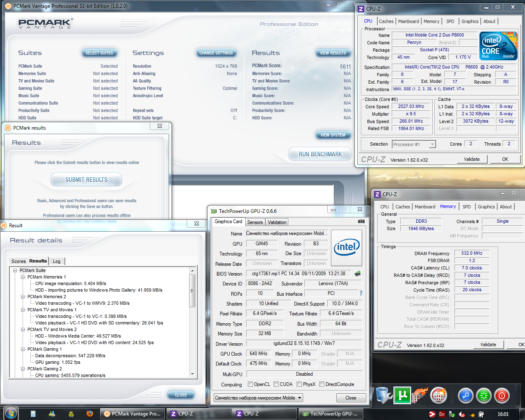Collapse the PCMark Suite tree node
The height and width of the screenshot is (420, 525).
click(16, 270)
